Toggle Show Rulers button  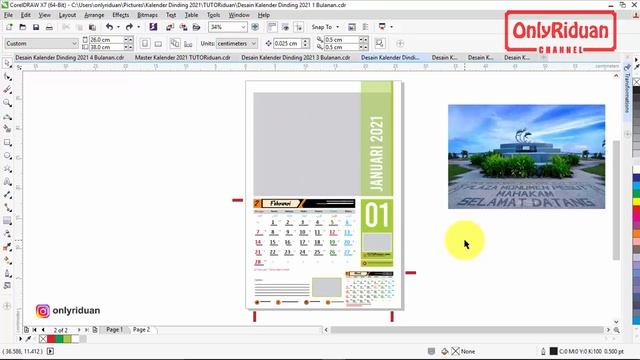tap(272, 27)
